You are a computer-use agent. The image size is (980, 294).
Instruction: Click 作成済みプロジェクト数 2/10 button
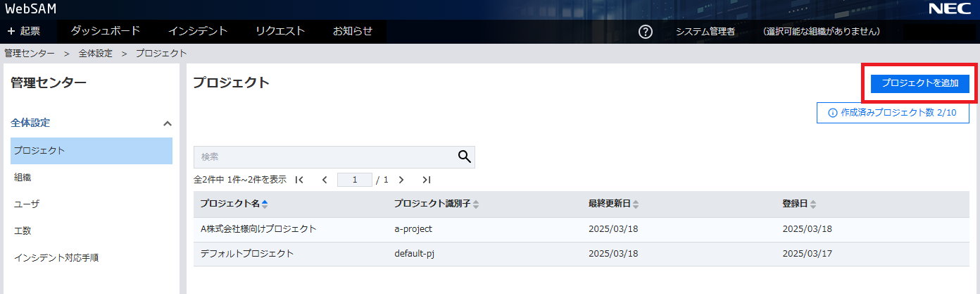tap(892, 113)
